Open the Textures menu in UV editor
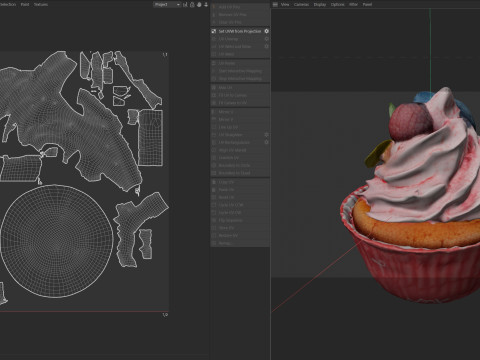The width and height of the screenshot is (480, 360). pyautogui.click(x=41, y=4)
